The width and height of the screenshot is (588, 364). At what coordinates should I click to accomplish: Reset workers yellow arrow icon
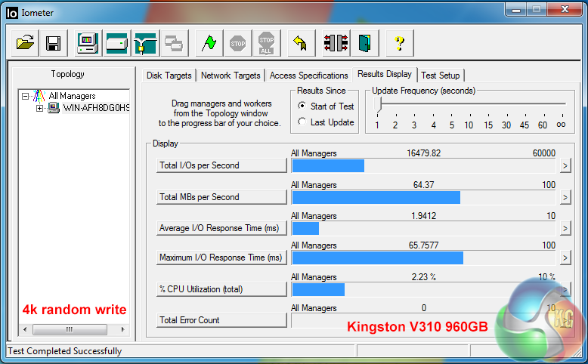(x=301, y=43)
